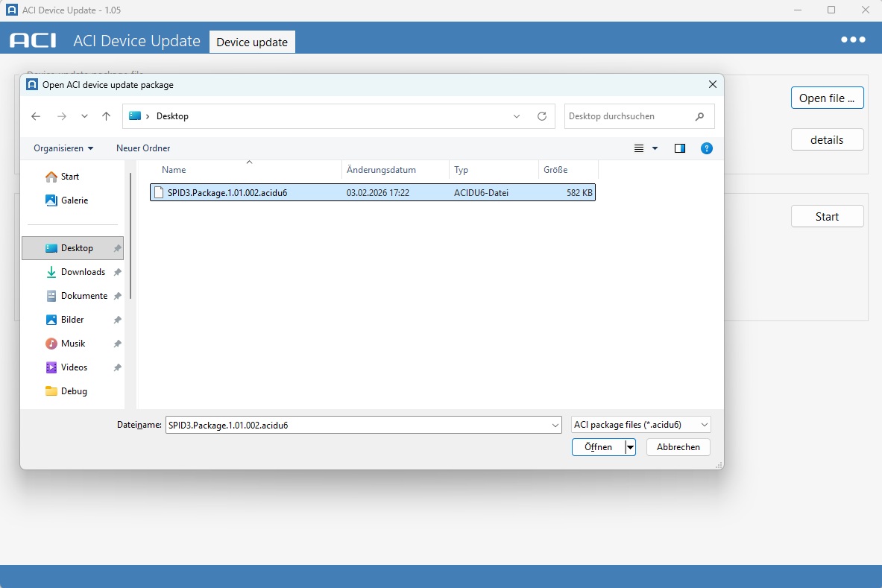882x588 pixels.
Task: Select Galerie in the navigation pane
Action: [74, 200]
